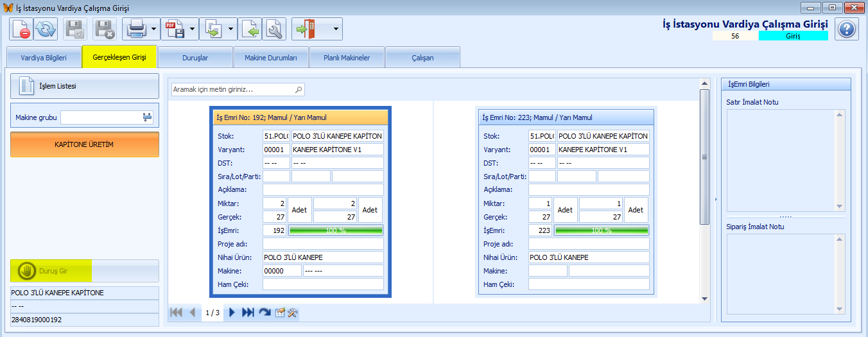Open the blue help question mark icon
Image resolution: width=868 pixels, height=337 pixels.
(x=847, y=29)
